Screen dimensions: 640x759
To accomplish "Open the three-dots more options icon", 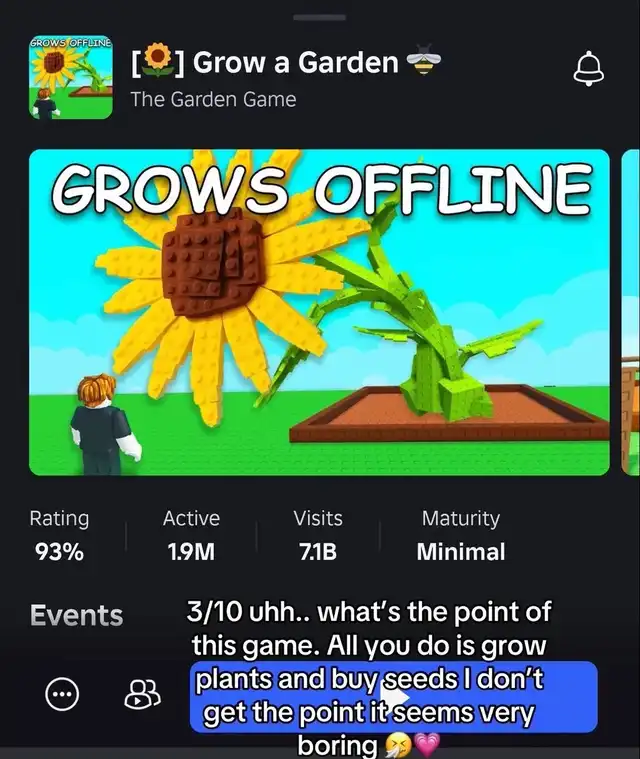I will (62, 694).
